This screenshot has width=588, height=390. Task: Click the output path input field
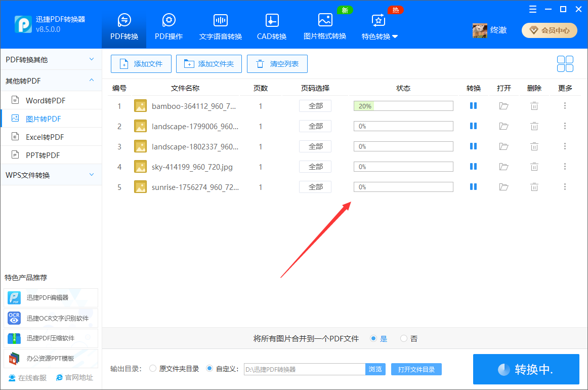305,369
